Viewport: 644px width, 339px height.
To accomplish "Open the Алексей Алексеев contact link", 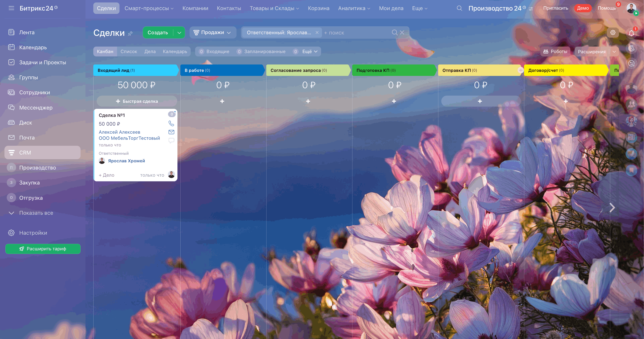I will (x=119, y=132).
